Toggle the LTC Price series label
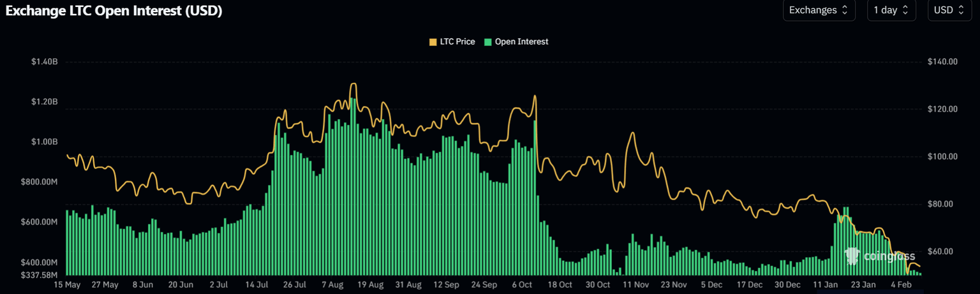Viewport: 980px width, 294px height. [x=457, y=42]
